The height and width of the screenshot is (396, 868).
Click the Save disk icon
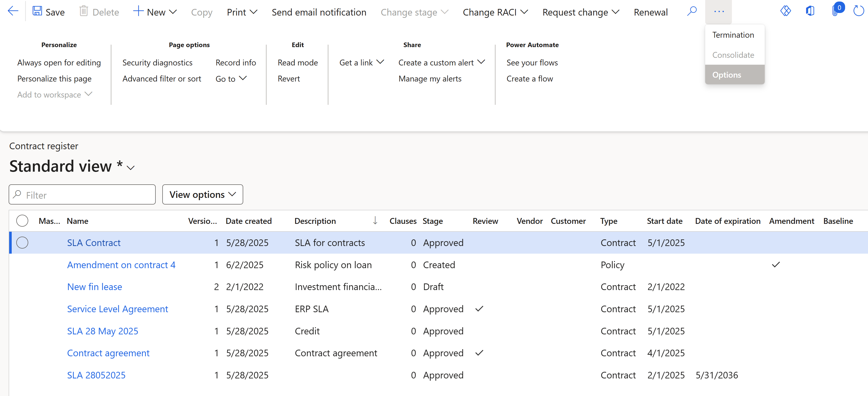point(37,11)
